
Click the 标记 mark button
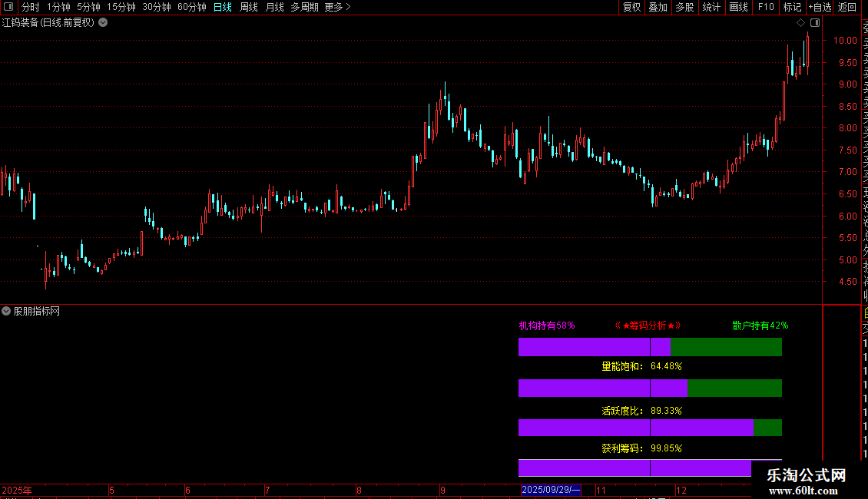(792, 7)
